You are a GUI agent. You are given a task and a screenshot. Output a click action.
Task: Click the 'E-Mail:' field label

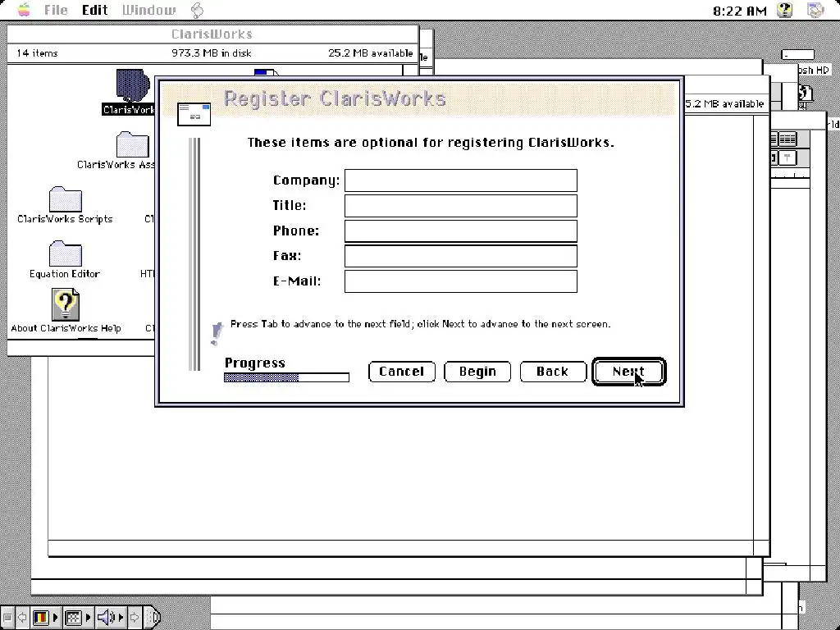(297, 281)
